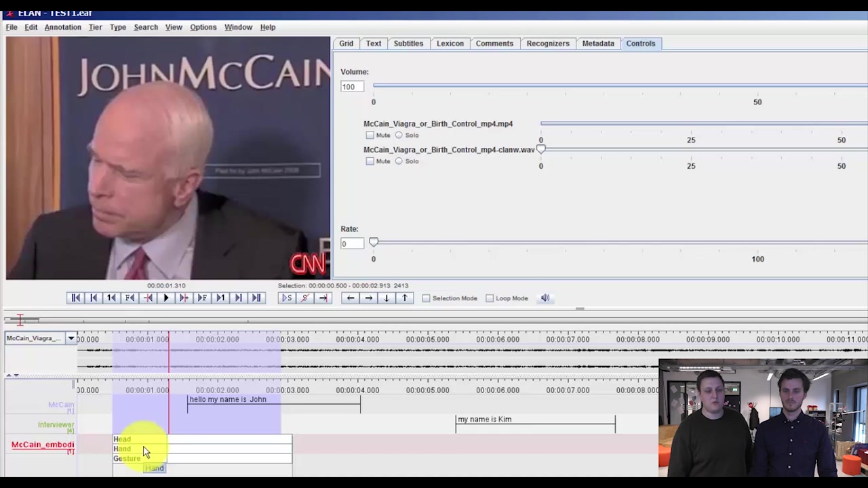This screenshot has width=868, height=488.
Task: Move to annotation above up arrow
Action: [x=404, y=298]
